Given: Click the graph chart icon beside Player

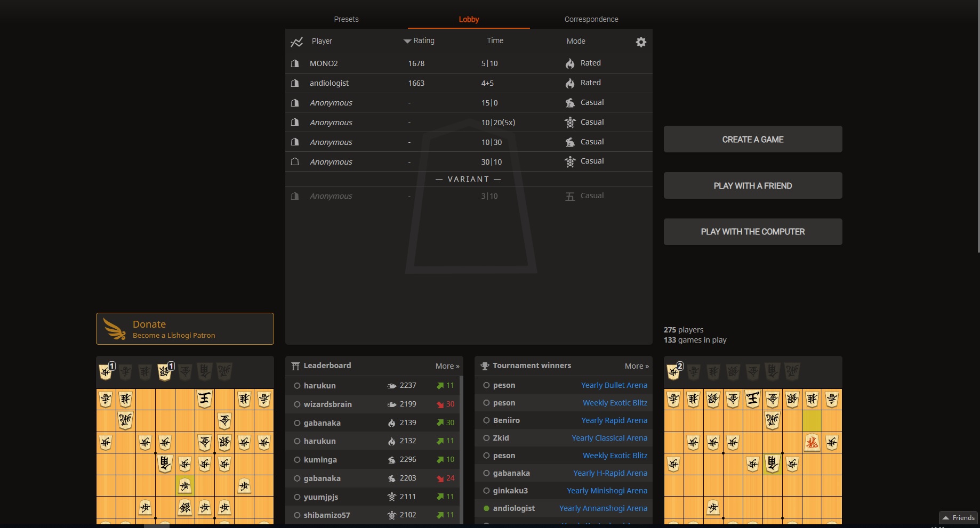Looking at the screenshot, I should pos(297,42).
